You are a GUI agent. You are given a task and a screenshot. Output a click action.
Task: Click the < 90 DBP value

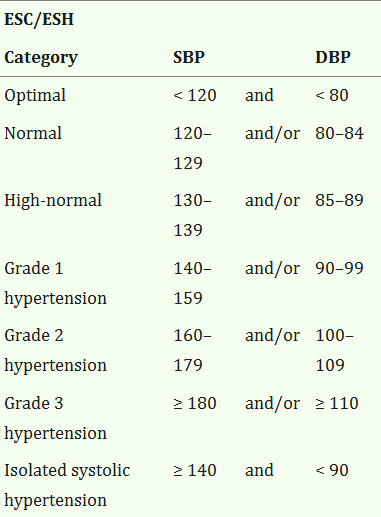(332, 470)
